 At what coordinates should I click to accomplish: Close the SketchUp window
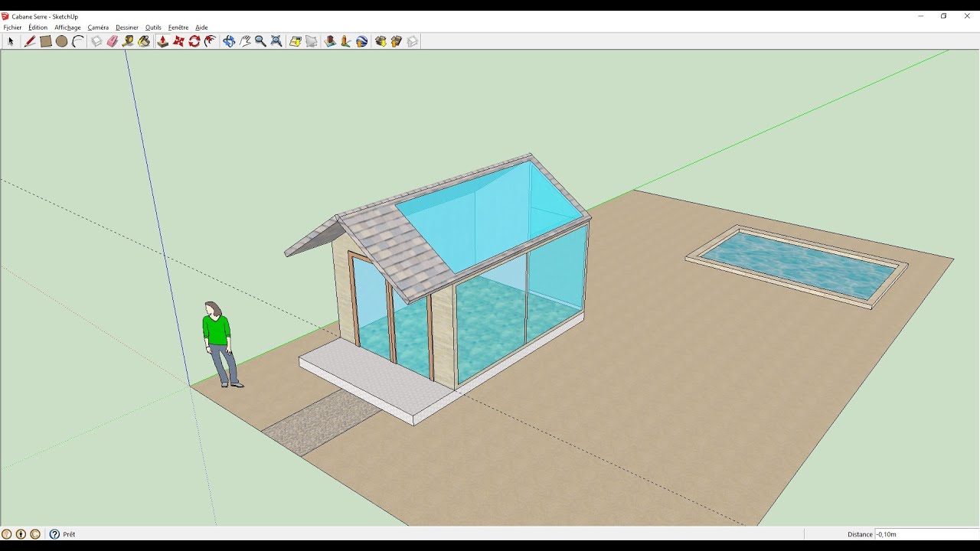[967, 16]
